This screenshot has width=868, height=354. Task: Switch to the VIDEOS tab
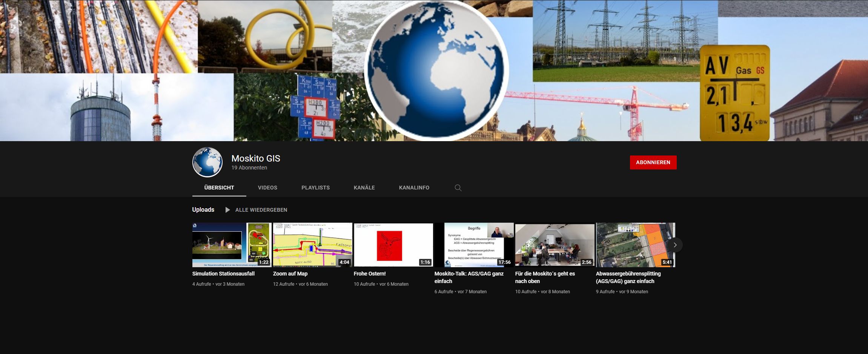coord(267,188)
